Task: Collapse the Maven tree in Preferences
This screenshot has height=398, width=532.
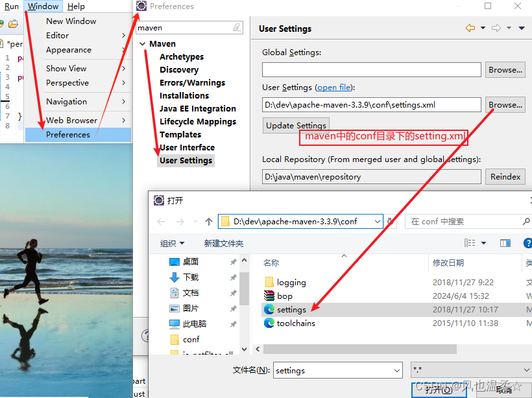Action: coord(142,43)
